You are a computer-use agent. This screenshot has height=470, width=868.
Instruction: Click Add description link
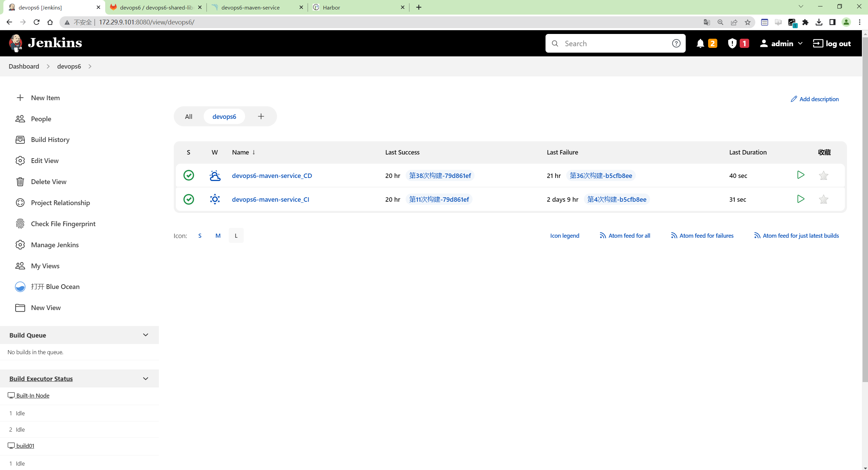(x=814, y=99)
